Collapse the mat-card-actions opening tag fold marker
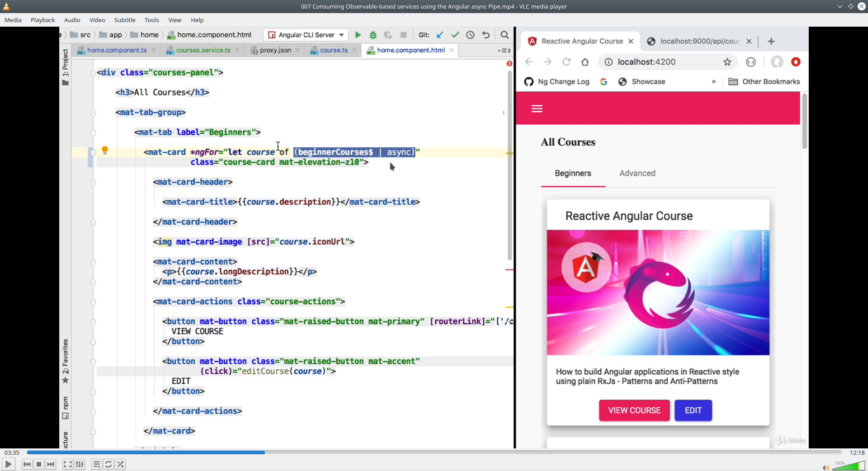The width and height of the screenshot is (868, 471). 93,301
